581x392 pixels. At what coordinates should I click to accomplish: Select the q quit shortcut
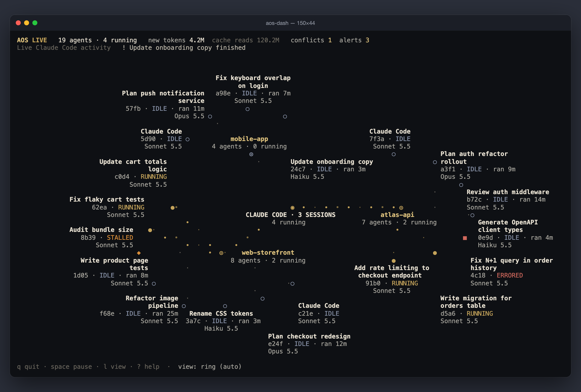pyautogui.click(x=28, y=366)
